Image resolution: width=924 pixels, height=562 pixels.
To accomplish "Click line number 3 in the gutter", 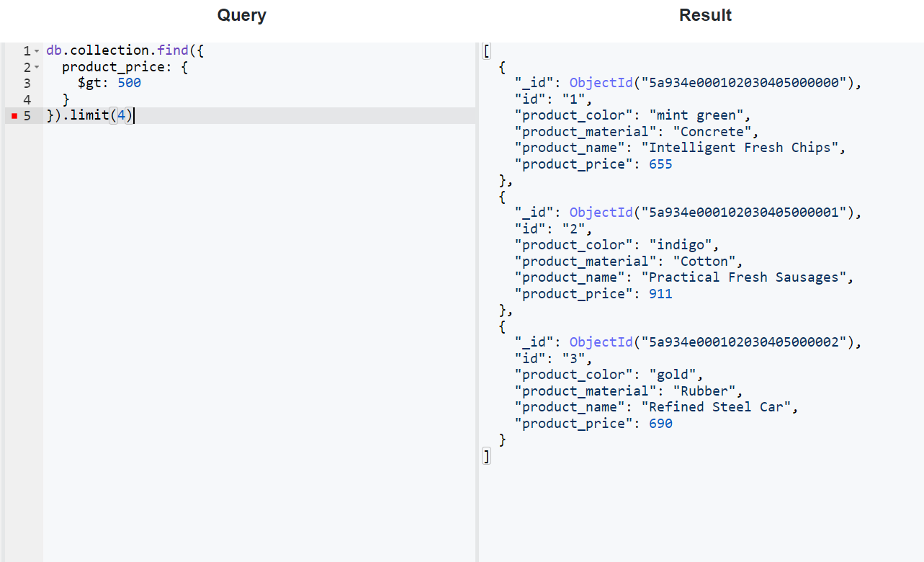I will pos(27,82).
